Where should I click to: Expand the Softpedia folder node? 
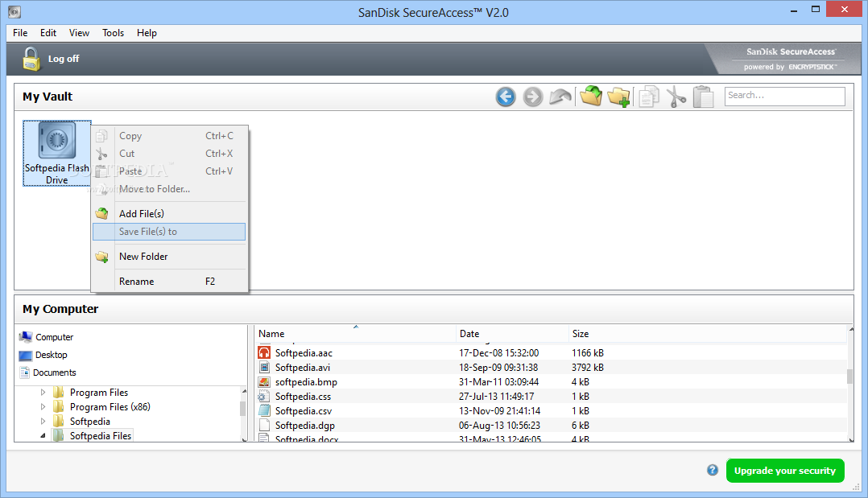(43, 421)
